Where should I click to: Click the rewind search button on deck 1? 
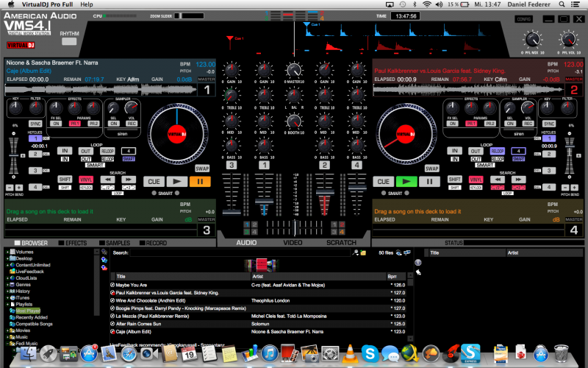click(107, 179)
